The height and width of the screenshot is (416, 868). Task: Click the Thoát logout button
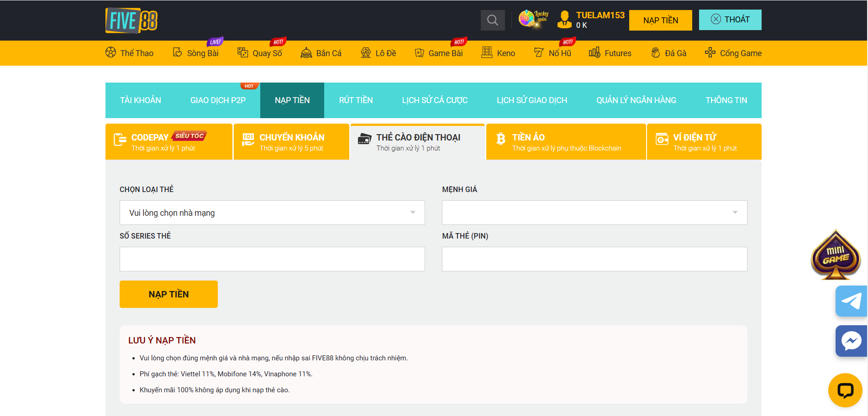(730, 20)
